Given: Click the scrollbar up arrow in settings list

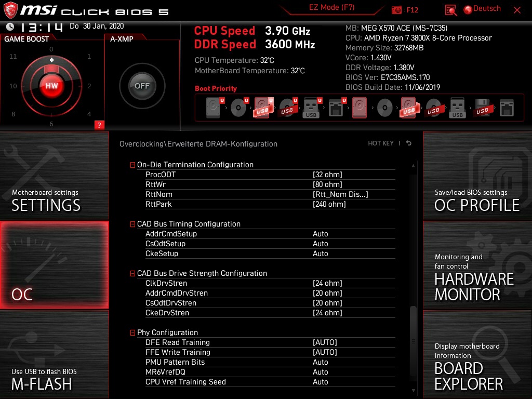Looking at the screenshot, I should [413, 166].
